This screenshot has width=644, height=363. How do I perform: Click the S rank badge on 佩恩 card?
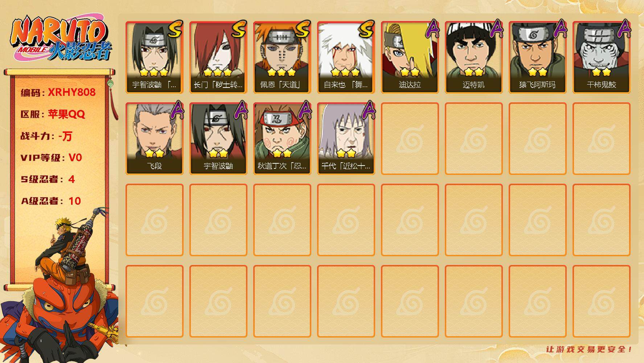303,29
